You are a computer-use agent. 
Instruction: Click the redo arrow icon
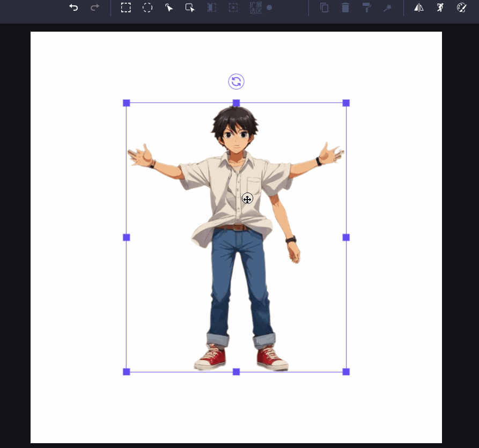[95, 8]
